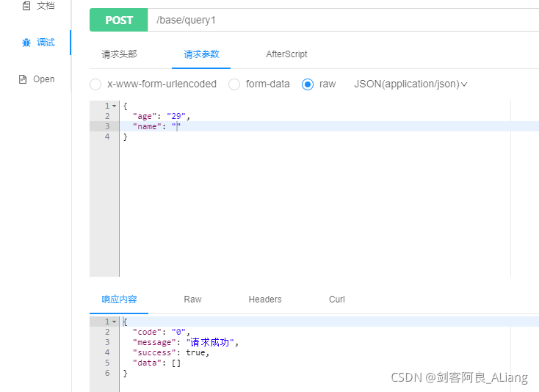Switch to the 请求头部 tab
Image resolution: width=539 pixels, height=392 pixels.
[x=119, y=54]
